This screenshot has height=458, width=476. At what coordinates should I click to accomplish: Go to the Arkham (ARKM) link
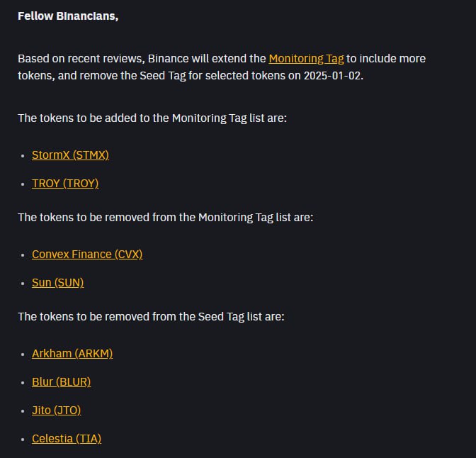click(72, 354)
